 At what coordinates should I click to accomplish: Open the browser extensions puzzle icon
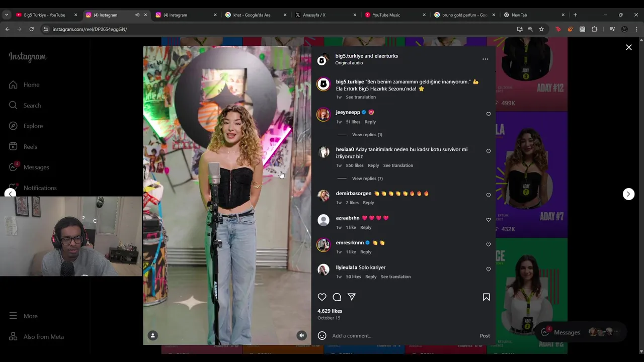(x=594, y=29)
